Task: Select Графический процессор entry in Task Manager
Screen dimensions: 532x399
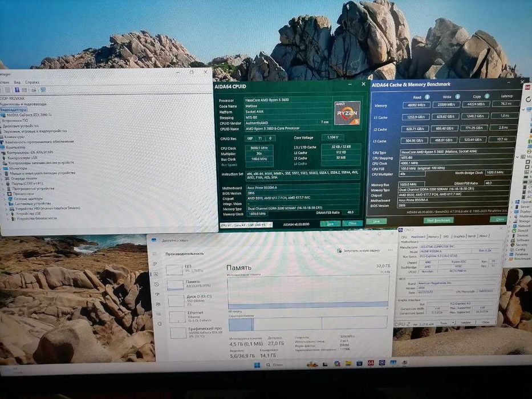Action: click(197, 333)
